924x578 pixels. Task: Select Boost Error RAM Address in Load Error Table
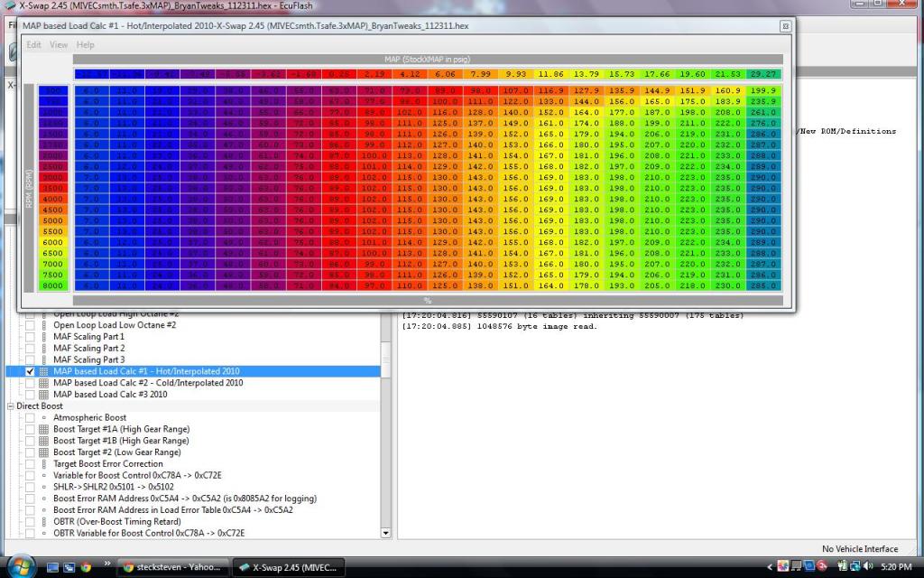pos(172,510)
